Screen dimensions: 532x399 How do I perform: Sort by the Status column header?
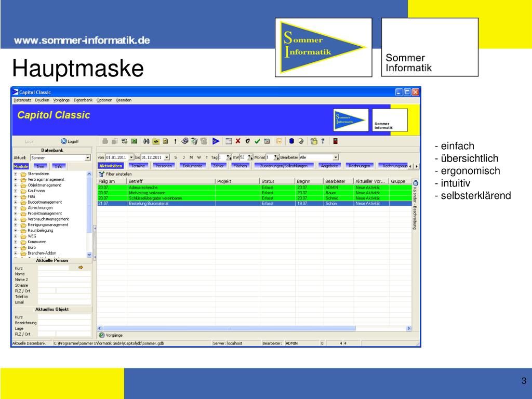[x=277, y=181]
